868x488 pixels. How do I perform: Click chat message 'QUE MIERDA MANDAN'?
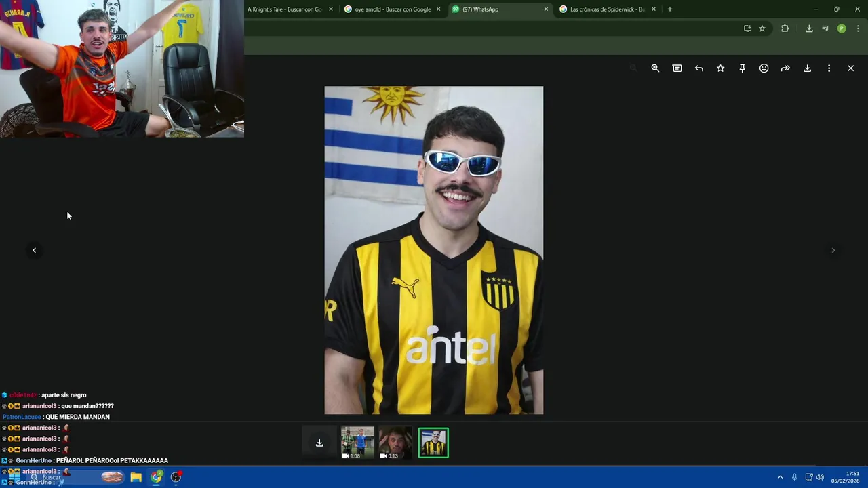pyautogui.click(x=77, y=417)
